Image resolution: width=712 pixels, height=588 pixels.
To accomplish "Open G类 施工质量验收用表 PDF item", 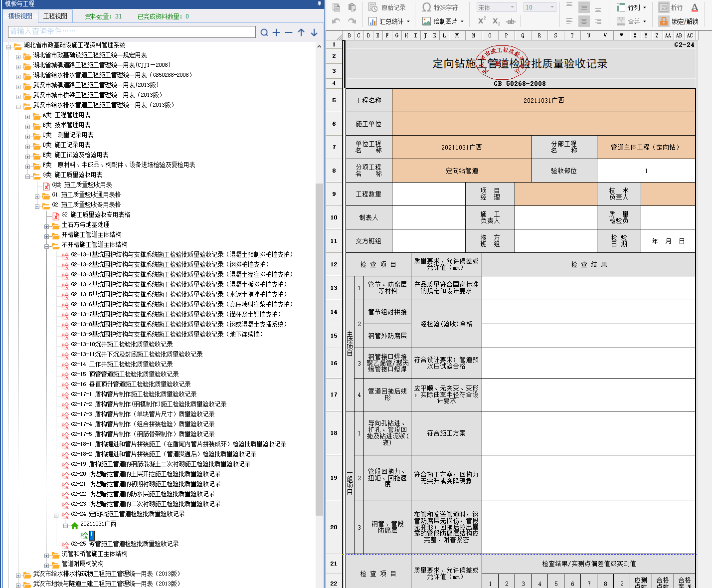I will 82,185.
